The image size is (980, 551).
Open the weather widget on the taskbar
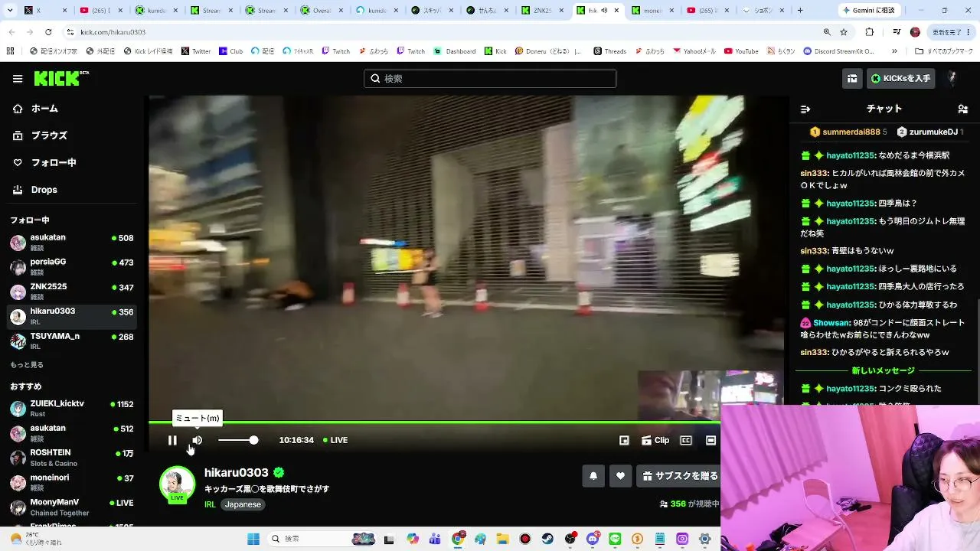[x=38, y=539]
